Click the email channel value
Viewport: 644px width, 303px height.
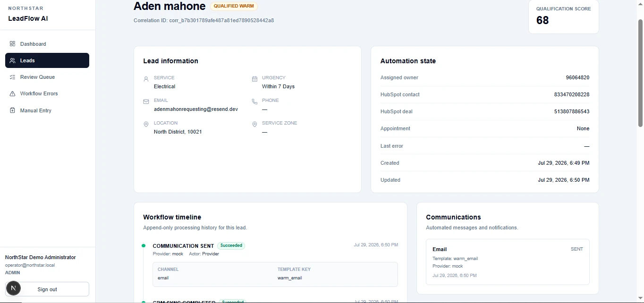pos(163,278)
